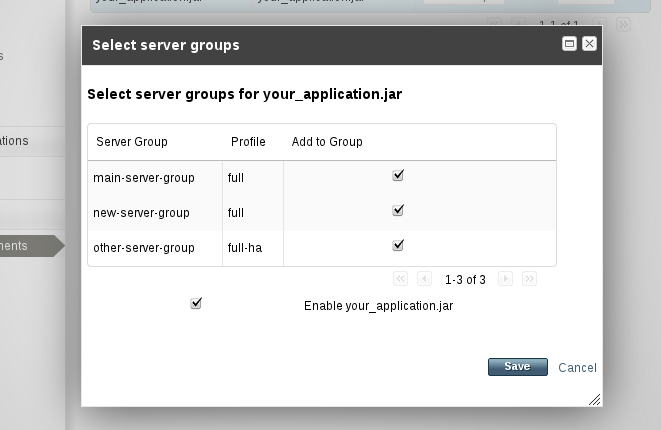Select the new-server-group row name

coord(141,213)
